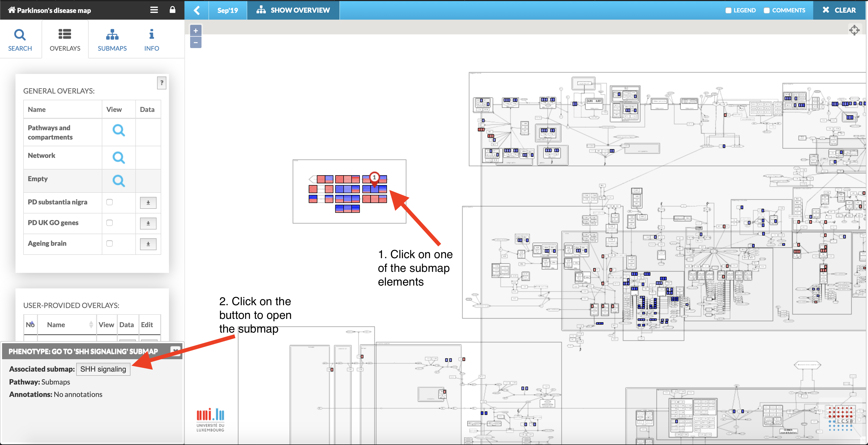
Task: Check the PD UK GO genes overlay
Action: click(x=110, y=223)
